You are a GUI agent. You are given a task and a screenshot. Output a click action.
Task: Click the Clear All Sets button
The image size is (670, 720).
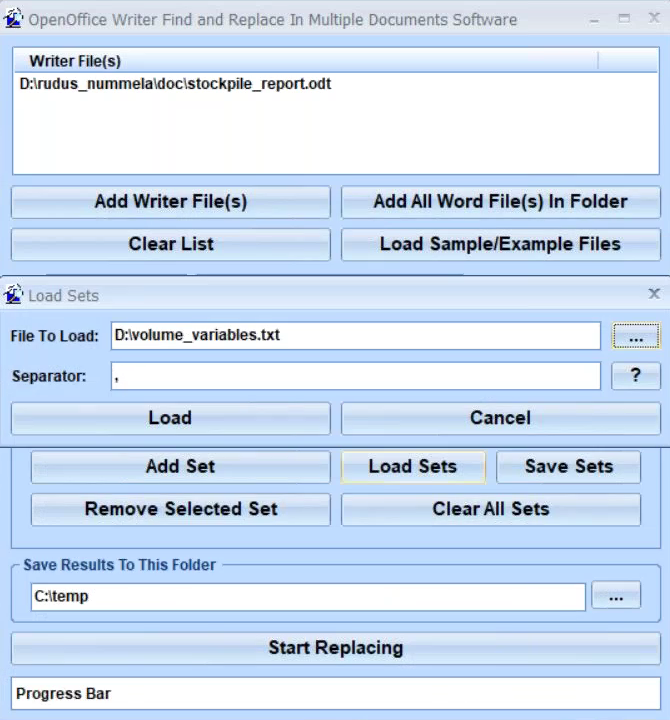click(491, 509)
